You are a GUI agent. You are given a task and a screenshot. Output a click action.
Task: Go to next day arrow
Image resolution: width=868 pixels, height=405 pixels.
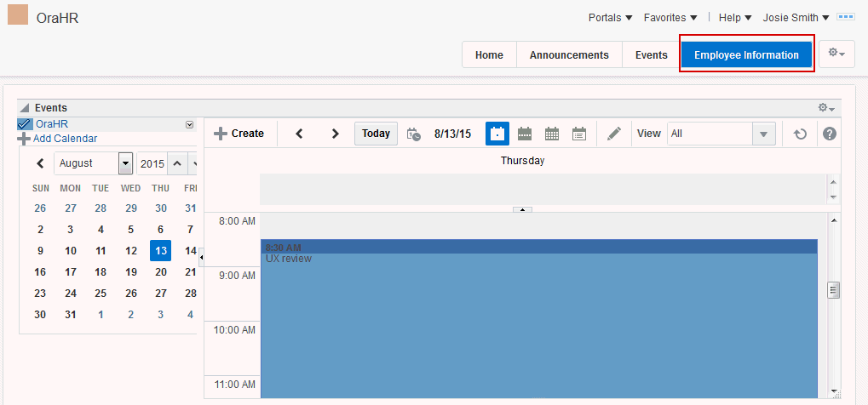pyautogui.click(x=335, y=134)
